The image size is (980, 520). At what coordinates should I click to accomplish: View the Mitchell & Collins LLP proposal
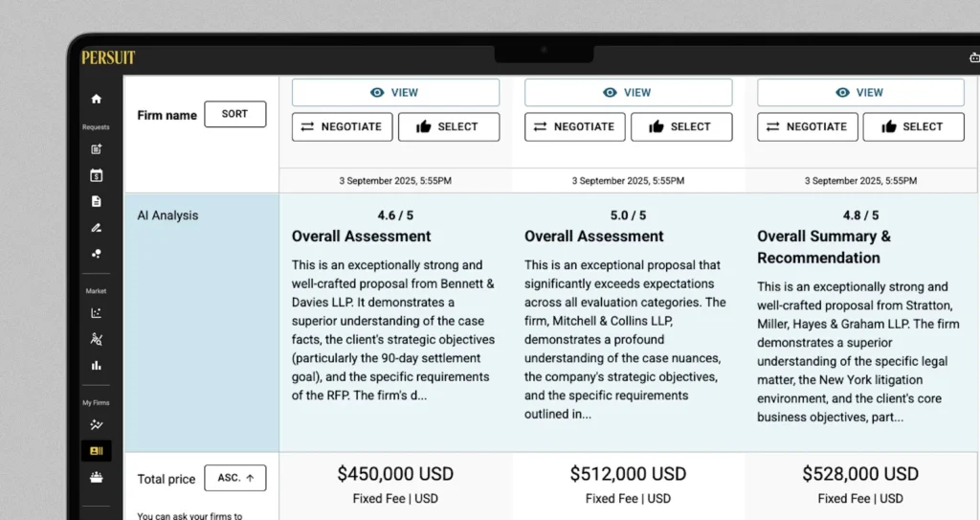(628, 93)
